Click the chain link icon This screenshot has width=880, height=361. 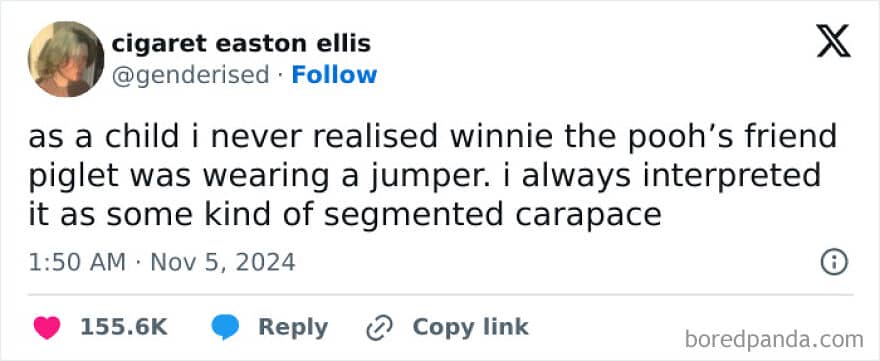[380, 328]
